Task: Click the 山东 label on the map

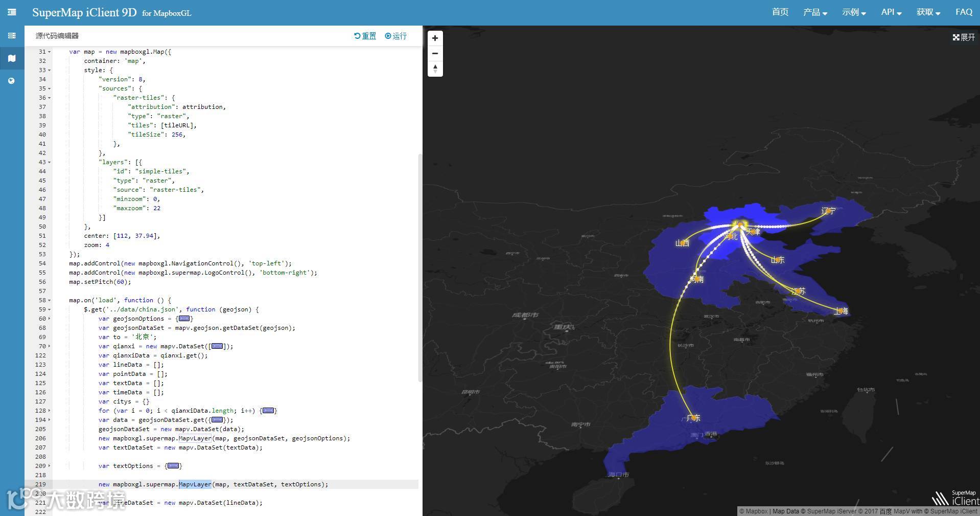Action: (x=777, y=260)
